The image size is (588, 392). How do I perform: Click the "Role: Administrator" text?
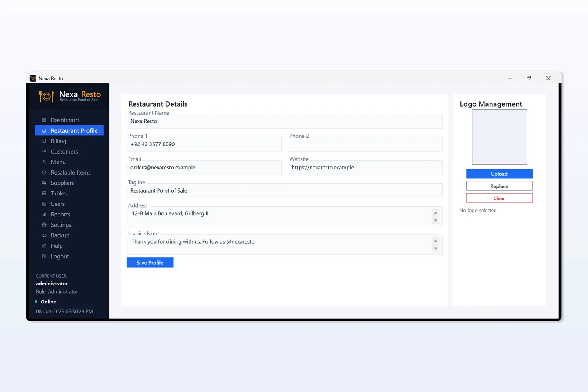(x=57, y=292)
